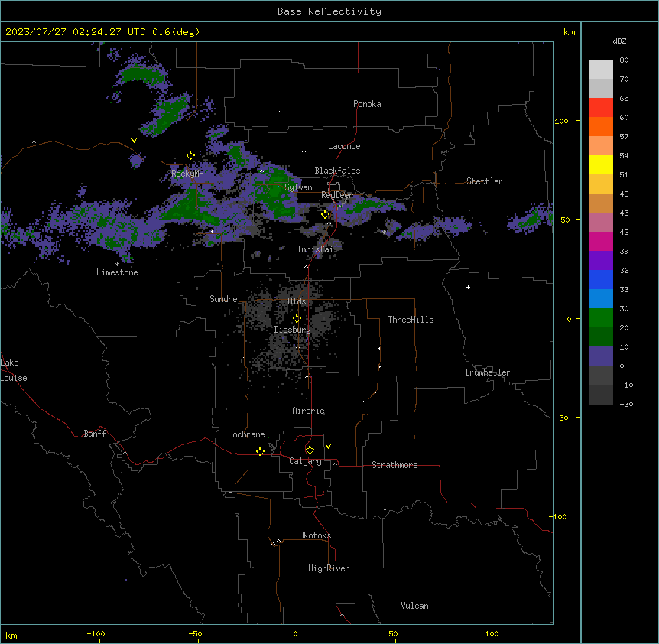Screen dimensions: 659x644
Task: Click the -50 tick on the horizontal km axis
Action: 195,633
